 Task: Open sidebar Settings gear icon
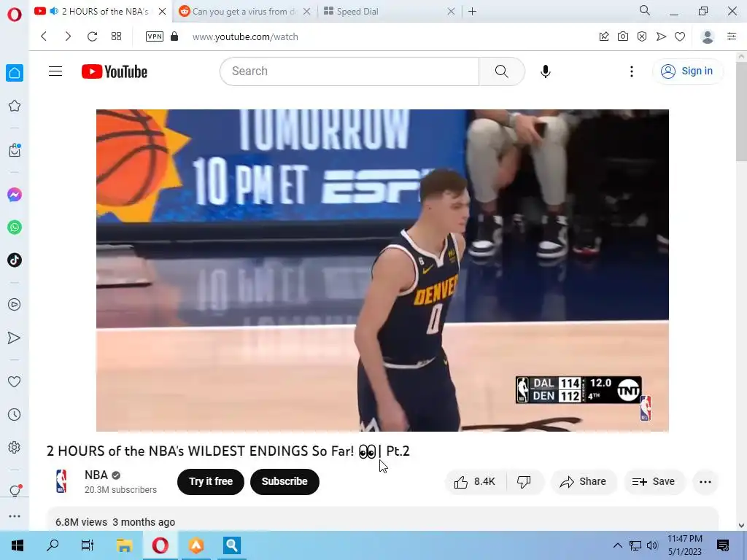[15, 447]
